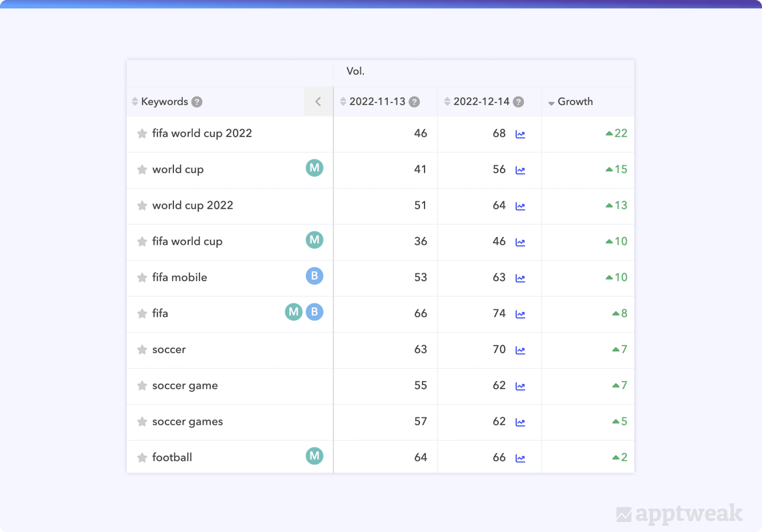Star the fifa world cup 2022 keyword
Screen dimensions: 762x532
[142, 134]
